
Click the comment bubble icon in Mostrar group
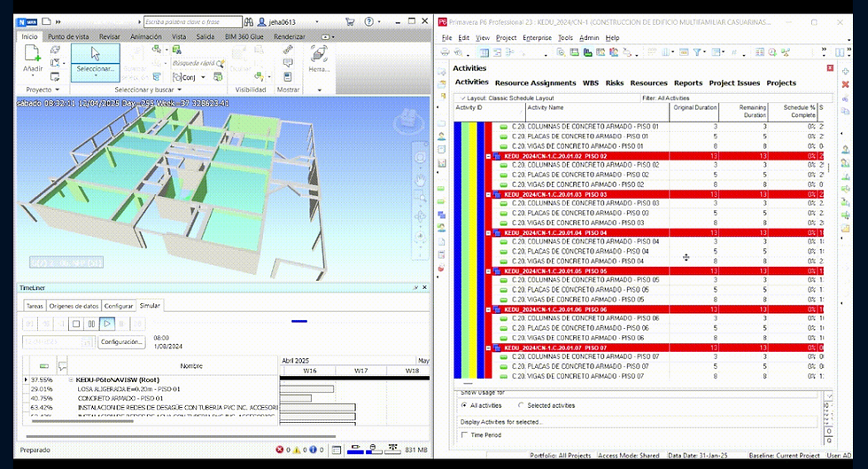click(287, 63)
